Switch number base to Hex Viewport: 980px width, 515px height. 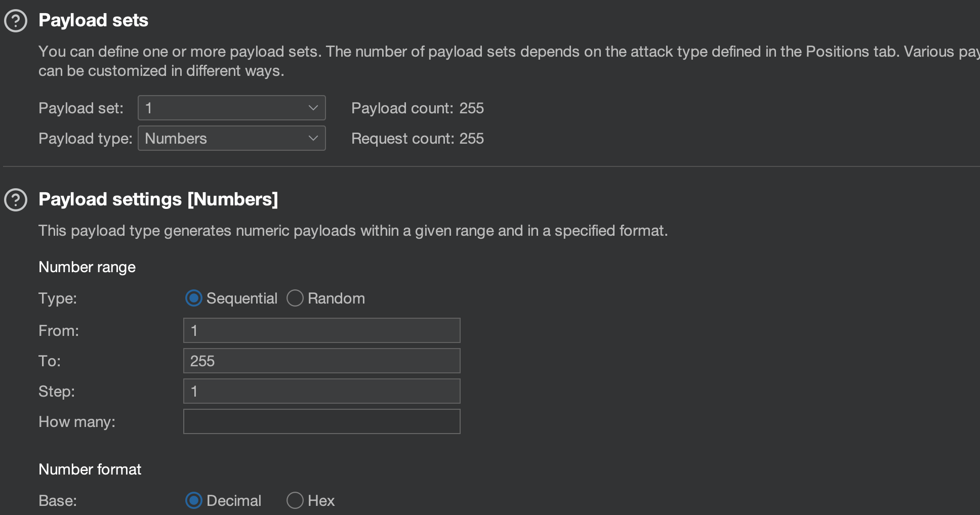(295, 501)
